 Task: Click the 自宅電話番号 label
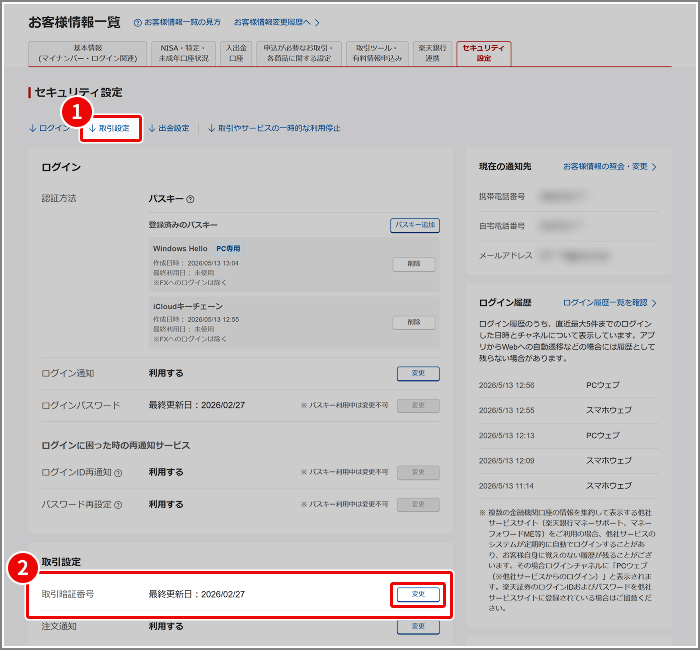pos(502,226)
